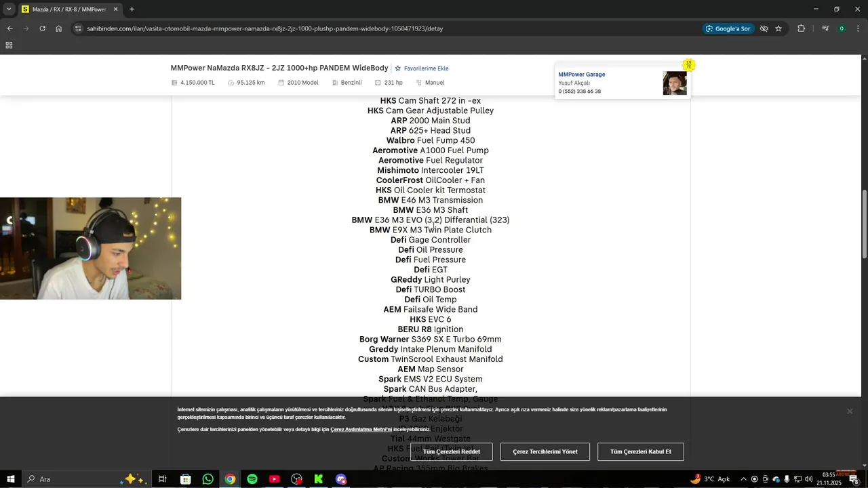
Task: Close the Mazda RX-8 browser tab
Action: click(115, 9)
